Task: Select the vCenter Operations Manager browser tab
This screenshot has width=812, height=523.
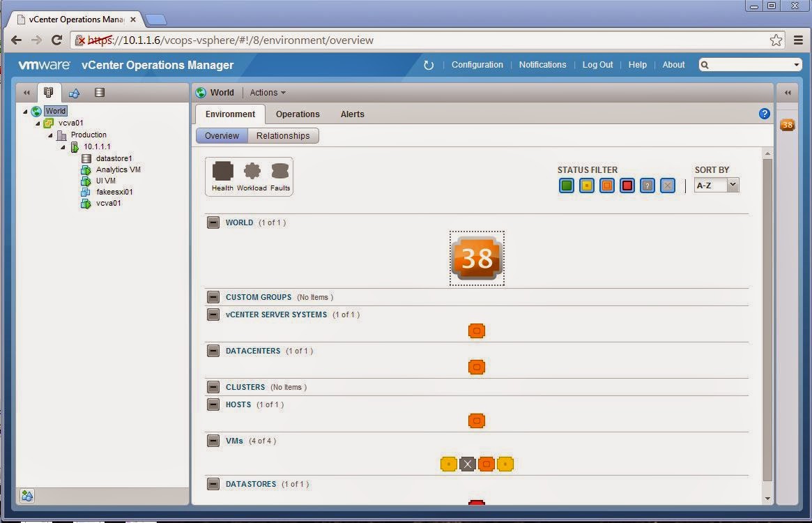Action: (76, 20)
